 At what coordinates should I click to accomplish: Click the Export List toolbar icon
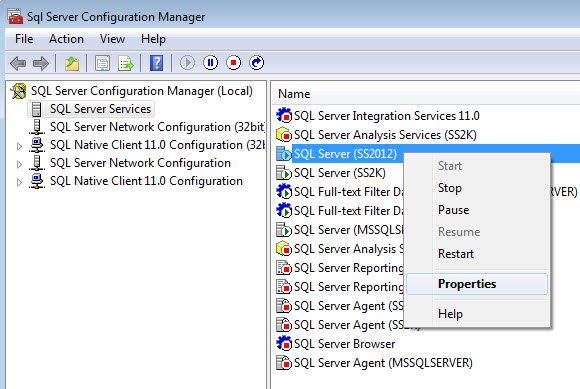coord(126,63)
